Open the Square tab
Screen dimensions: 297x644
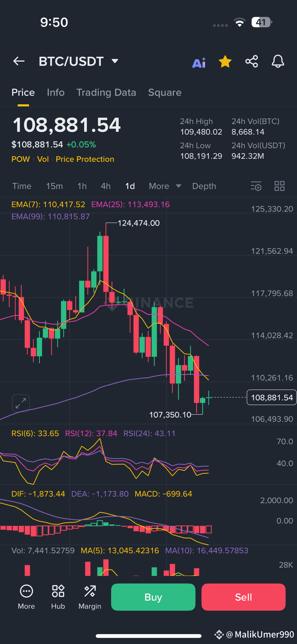coord(165,93)
